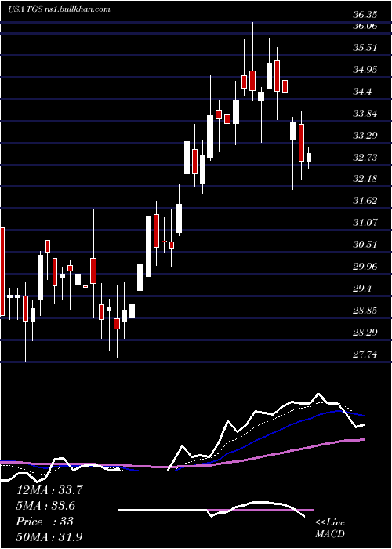Click the 30.51 price axis label
392x549 pixels.
click(365, 245)
